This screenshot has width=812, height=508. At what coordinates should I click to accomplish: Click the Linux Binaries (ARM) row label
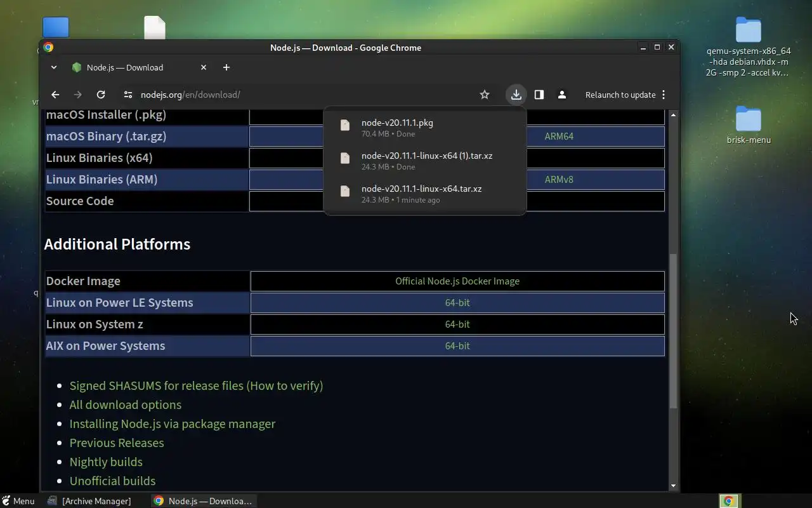(x=101, y=180)
